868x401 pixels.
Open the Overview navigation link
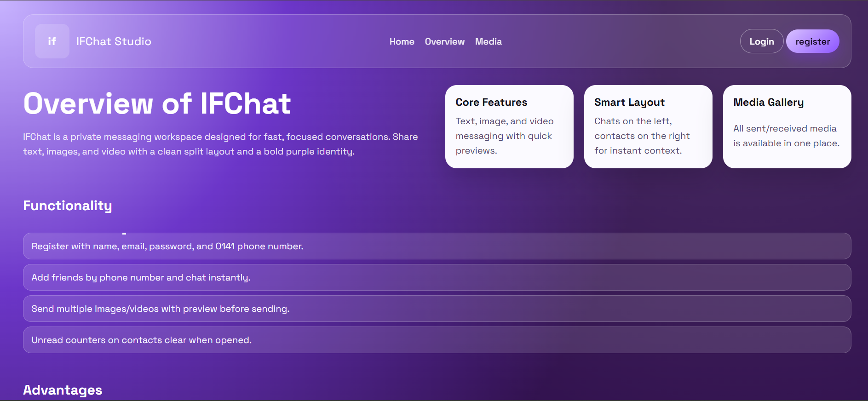tap(444, 41)
